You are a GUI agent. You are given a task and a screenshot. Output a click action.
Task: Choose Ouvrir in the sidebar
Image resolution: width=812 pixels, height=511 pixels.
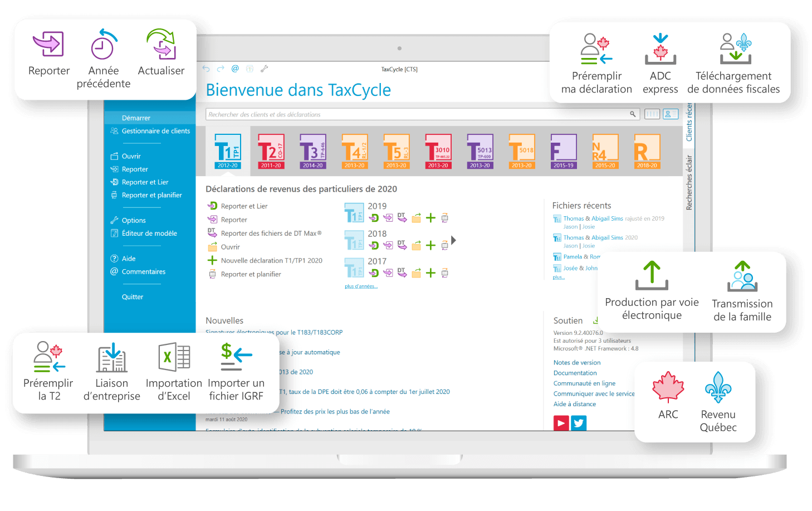pos(125,157)
